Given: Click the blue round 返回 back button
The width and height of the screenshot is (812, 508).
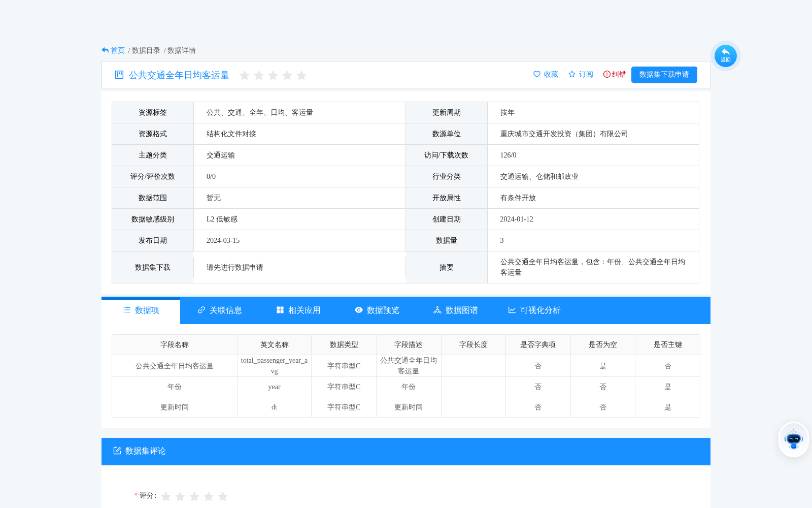Looking at the screenshot, I should pyautogui.click(x=725, y=56).
